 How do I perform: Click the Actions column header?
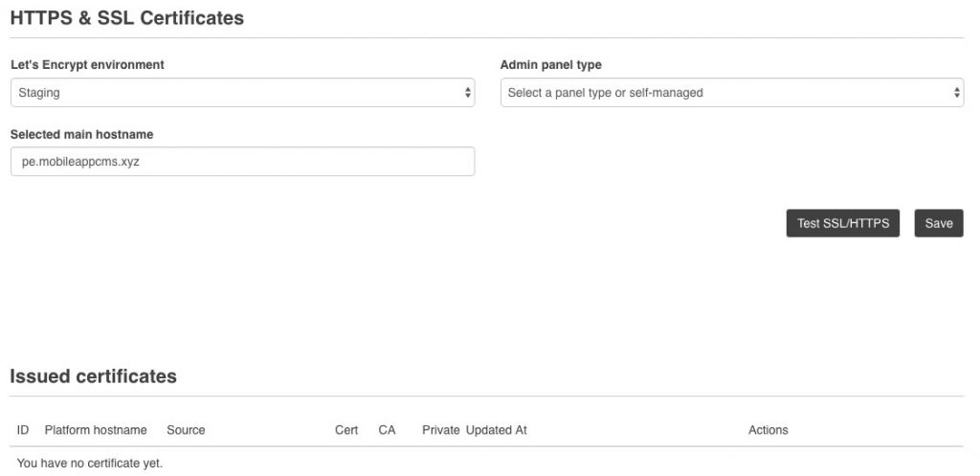click(x=768, y=430)
